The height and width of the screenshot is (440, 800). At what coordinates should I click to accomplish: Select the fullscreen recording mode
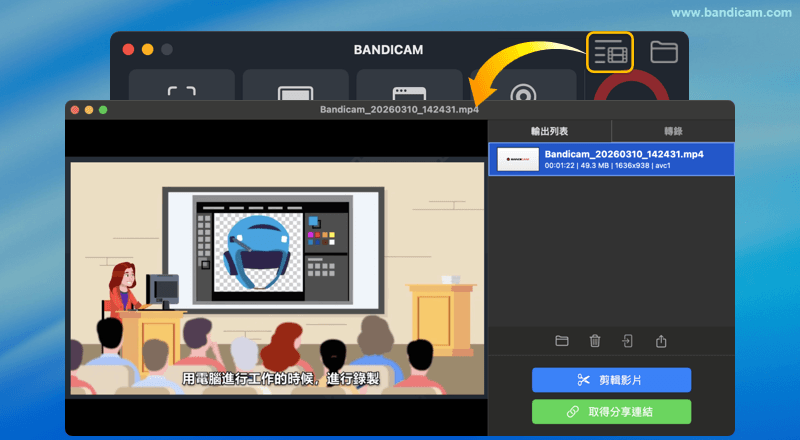295,88
